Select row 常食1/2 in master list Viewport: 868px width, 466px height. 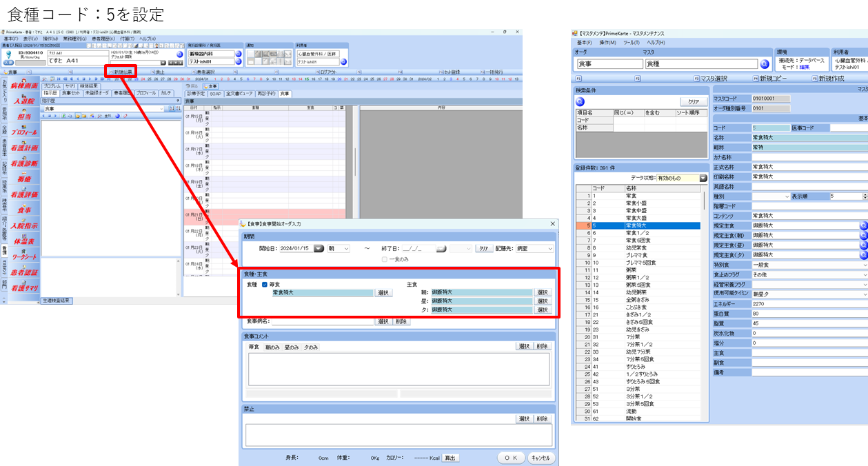[638, 233]
